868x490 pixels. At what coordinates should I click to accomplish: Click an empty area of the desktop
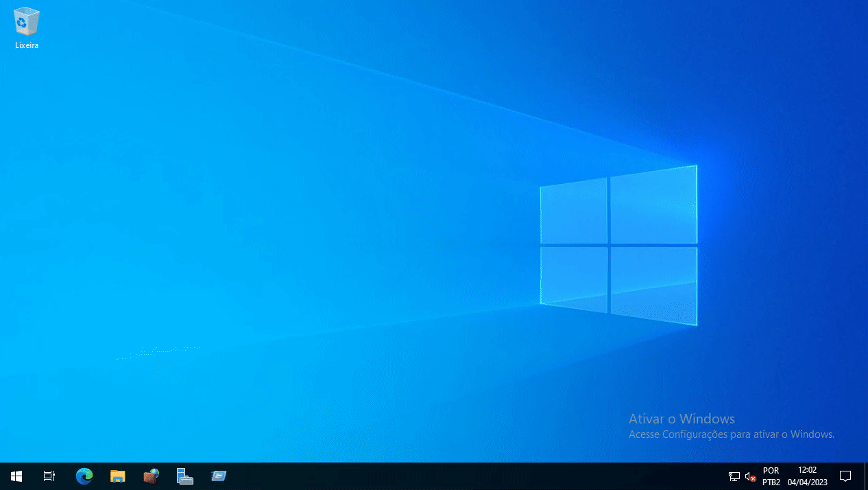343,206
